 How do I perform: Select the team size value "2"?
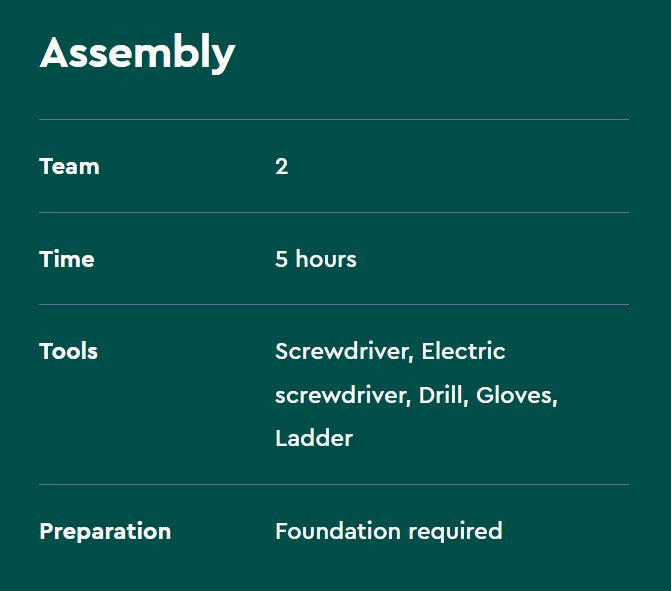click(281, 166)
